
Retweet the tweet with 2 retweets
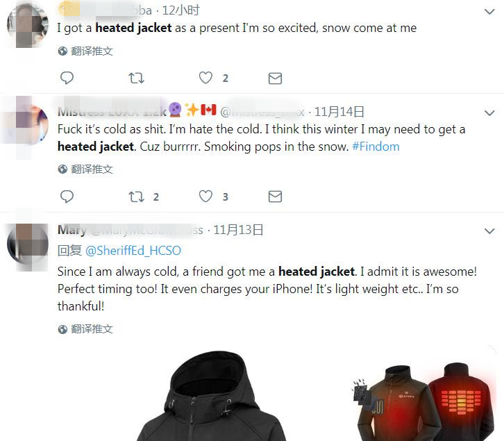(136, 197)
